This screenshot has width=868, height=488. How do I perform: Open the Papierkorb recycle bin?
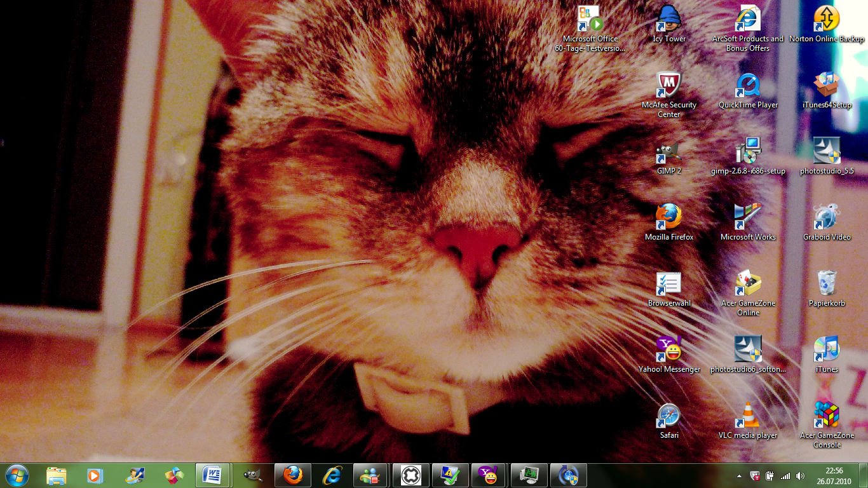tap(827, 290)
